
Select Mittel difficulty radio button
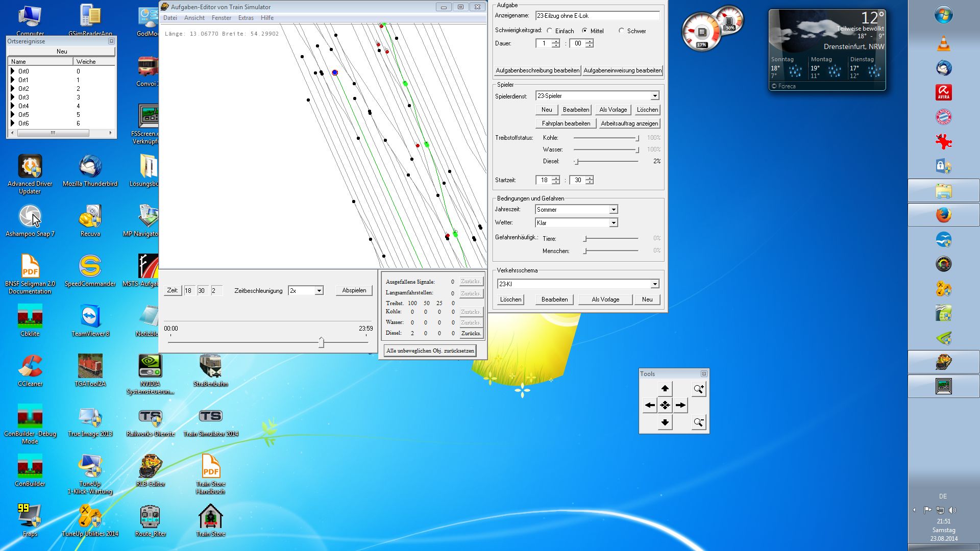pyautogui.click(x=585, y=31)
